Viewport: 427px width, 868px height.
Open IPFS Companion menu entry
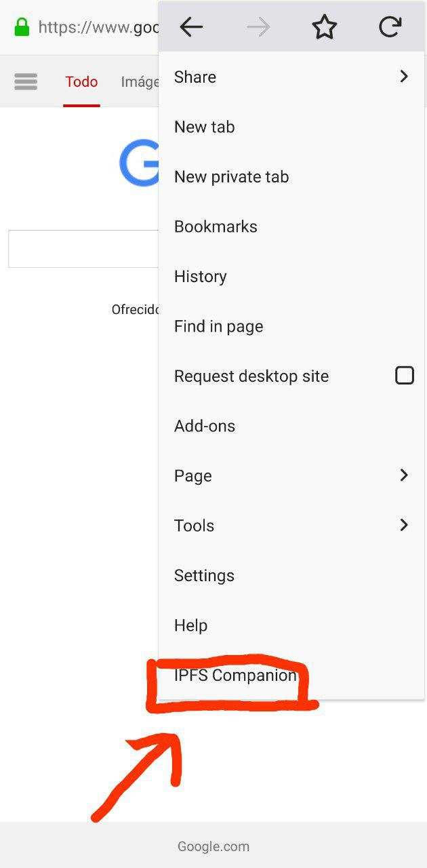tap(291, 675)
